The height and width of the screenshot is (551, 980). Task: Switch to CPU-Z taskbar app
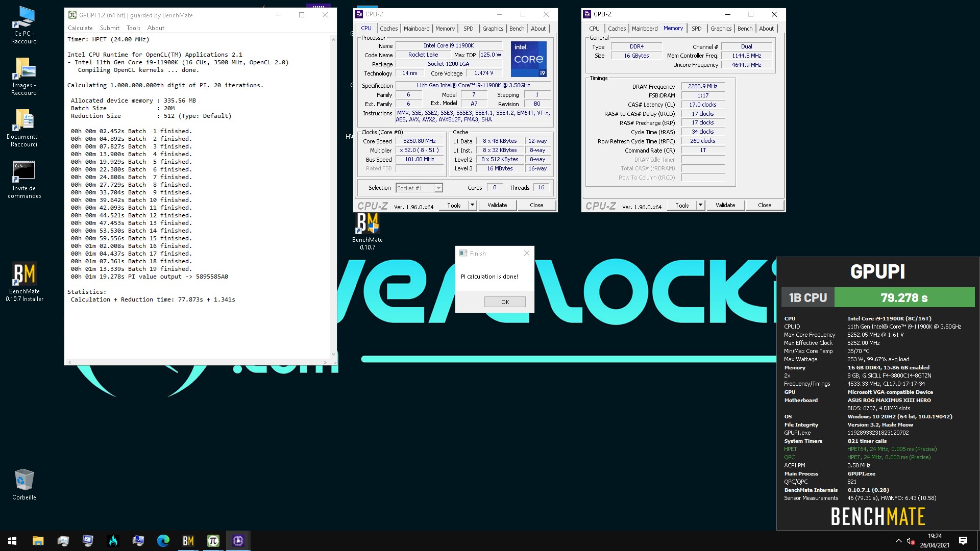(x=238, y=541)
